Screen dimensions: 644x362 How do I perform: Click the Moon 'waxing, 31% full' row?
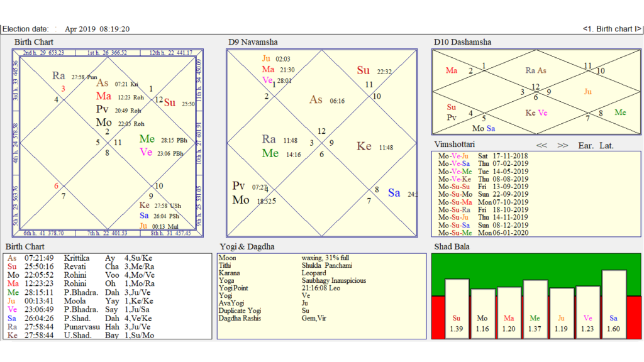pos(284,258)
